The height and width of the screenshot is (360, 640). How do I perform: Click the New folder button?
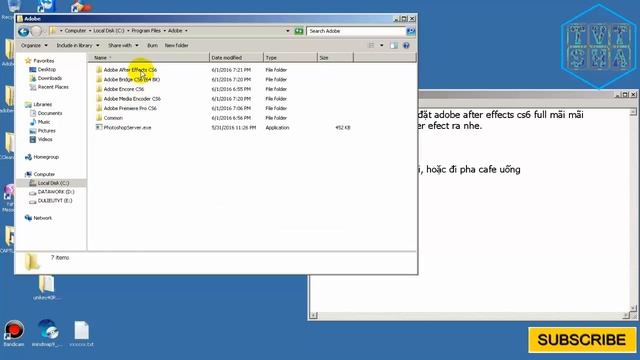click(176, 45)
